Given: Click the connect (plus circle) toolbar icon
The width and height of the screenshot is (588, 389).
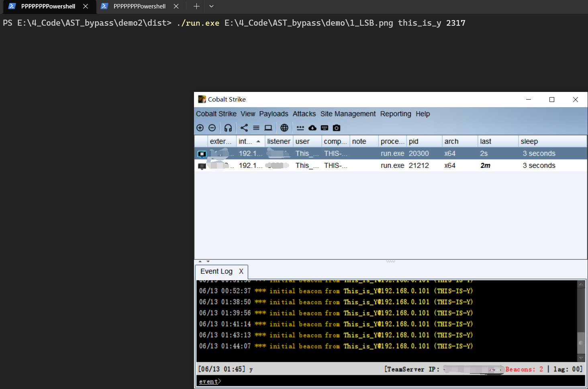Looking at the screenshot, I should 200,128.
